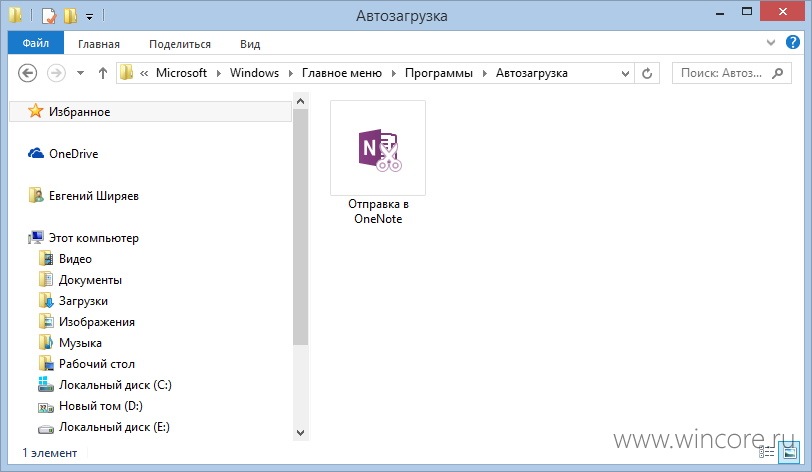Open Customize Quick Access Toolbar dropdown
This screenshot has height=472, width=812.
[89, 17]
